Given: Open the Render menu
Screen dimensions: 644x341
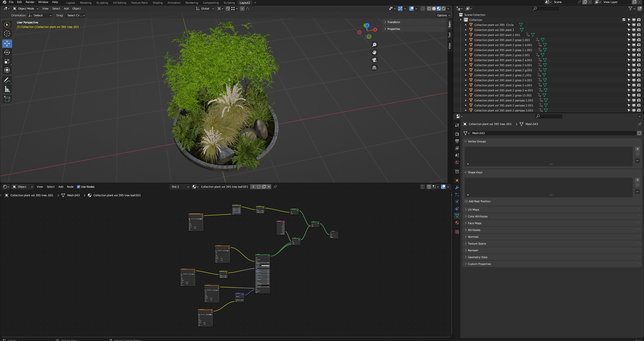Looking at the screenshot, I should click(x=30, y=2).
